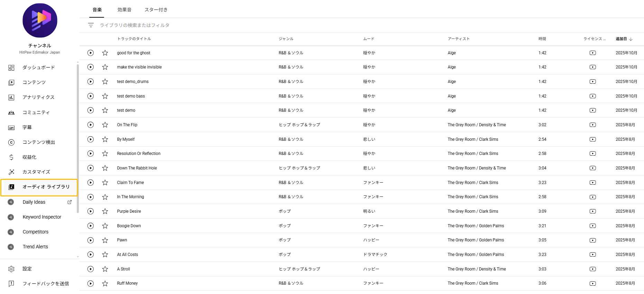This screenshot has height=294, width=644.
Task: Switch to the 効果音 tab
Action: point(124,10)
